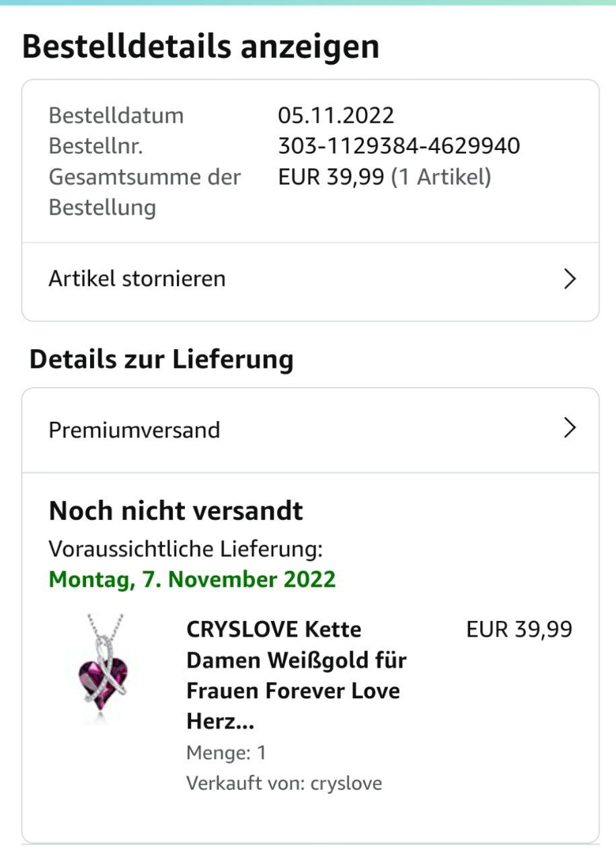The width and height of the screenshot is (616, 861).
Task: Click the chevron next to Artikel stornieren
Action: pos(570,279)
